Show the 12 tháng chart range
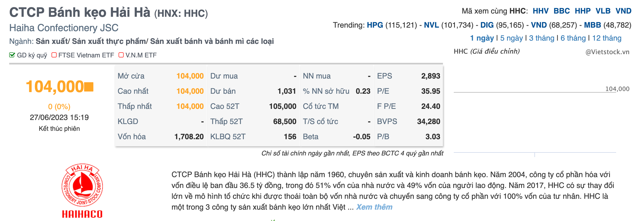Viewport: 644px width, 221px height. point(607,38)
